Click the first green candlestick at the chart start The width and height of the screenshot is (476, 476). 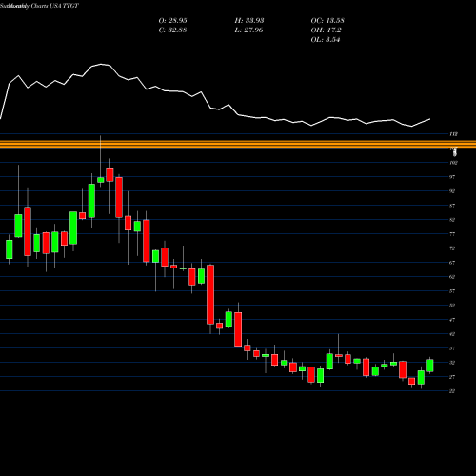pos(10,249)
